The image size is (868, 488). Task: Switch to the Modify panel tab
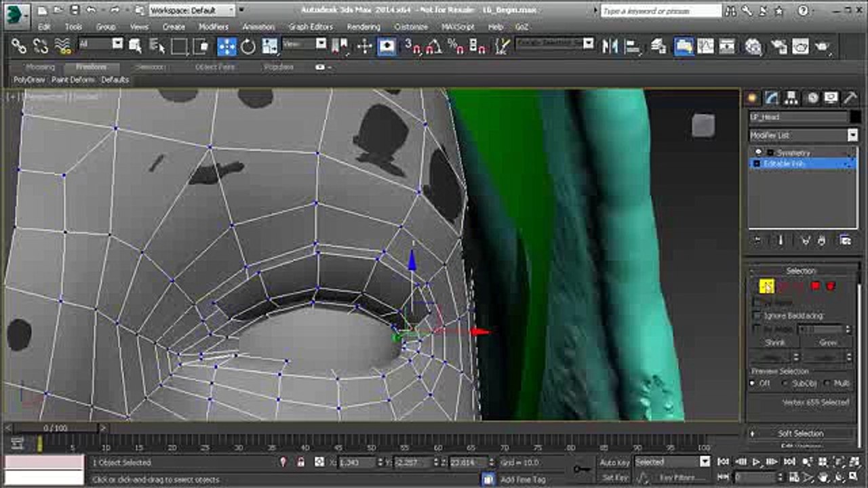click(772, 98)
